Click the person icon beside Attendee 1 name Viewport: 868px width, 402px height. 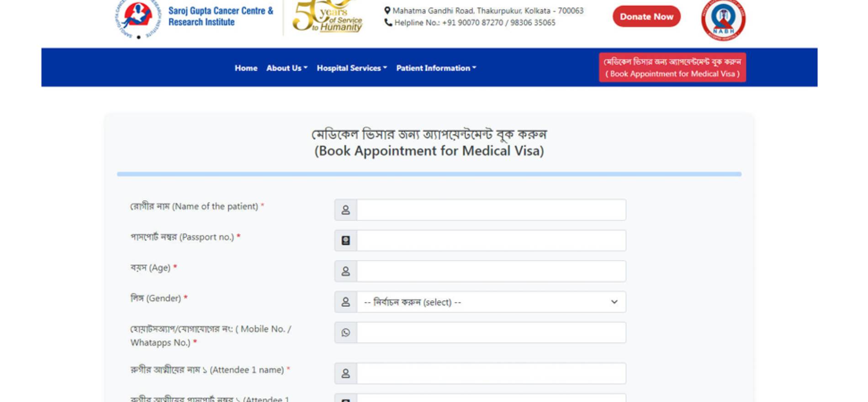(346, 374)
